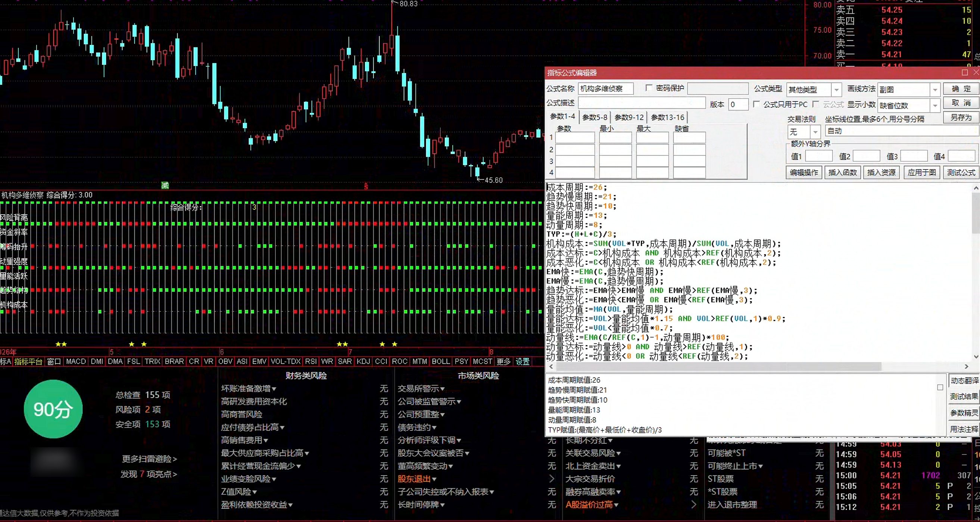
Task: Open the 编辑操作 button menu
Action: pos(803,173)
